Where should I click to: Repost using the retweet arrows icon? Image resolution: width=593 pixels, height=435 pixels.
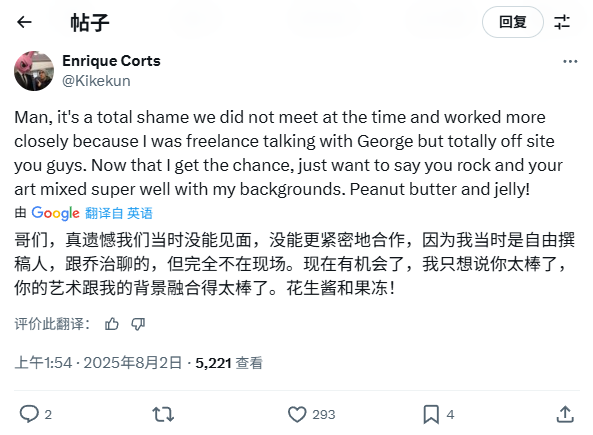[x=163, y=414]
